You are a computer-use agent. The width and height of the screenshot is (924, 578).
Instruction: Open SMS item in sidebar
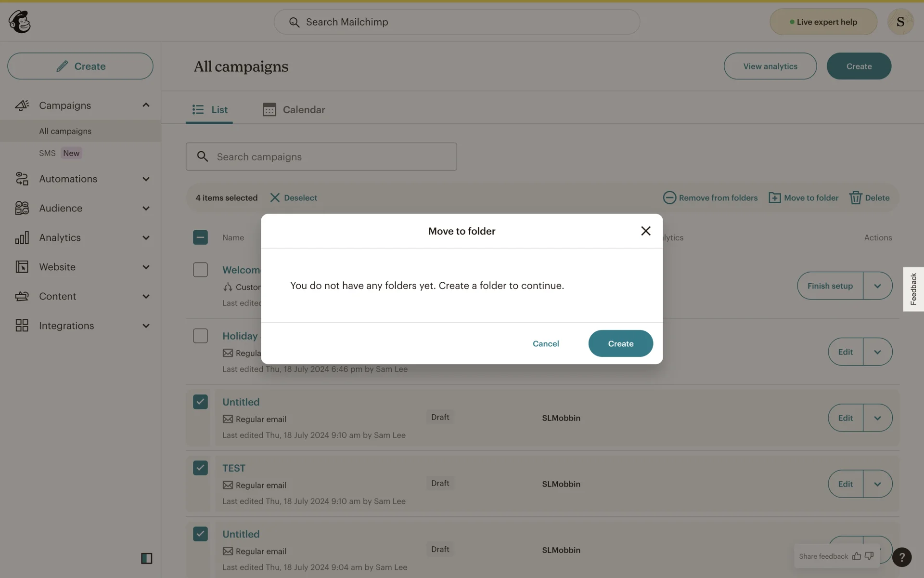[47, 153]
